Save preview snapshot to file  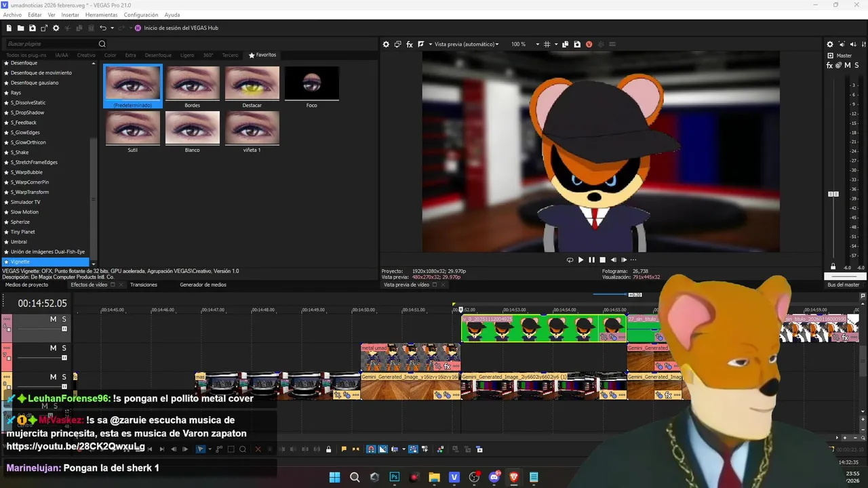pyautogui.click(x=577, y=44)
